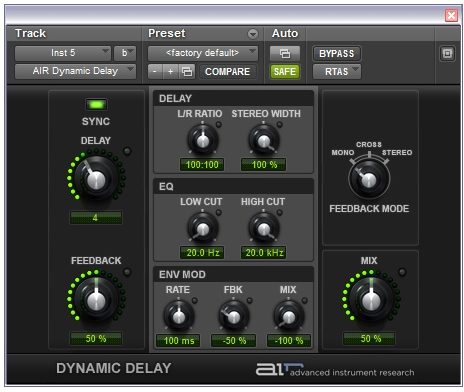464x392 pixels.
Task: Click the ENV MOD MIX knob
Action: coord(289,316)
